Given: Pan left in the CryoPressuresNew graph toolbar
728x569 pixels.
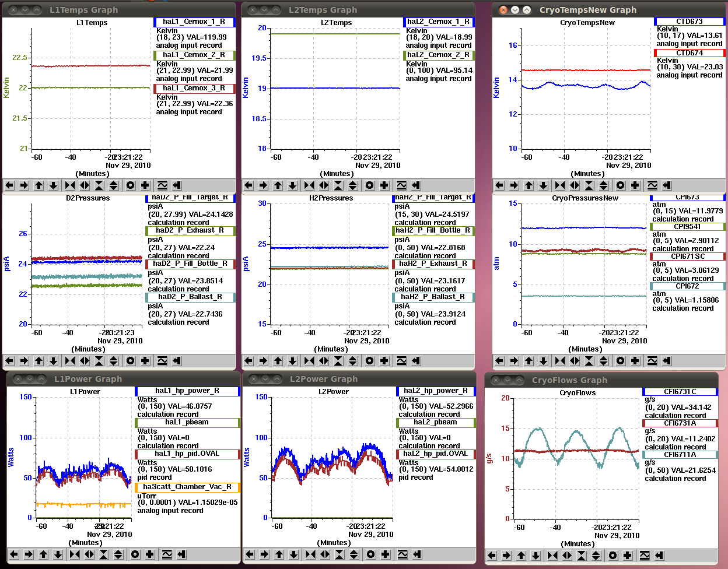Looking at the screenshot, I should click(500, 361).
